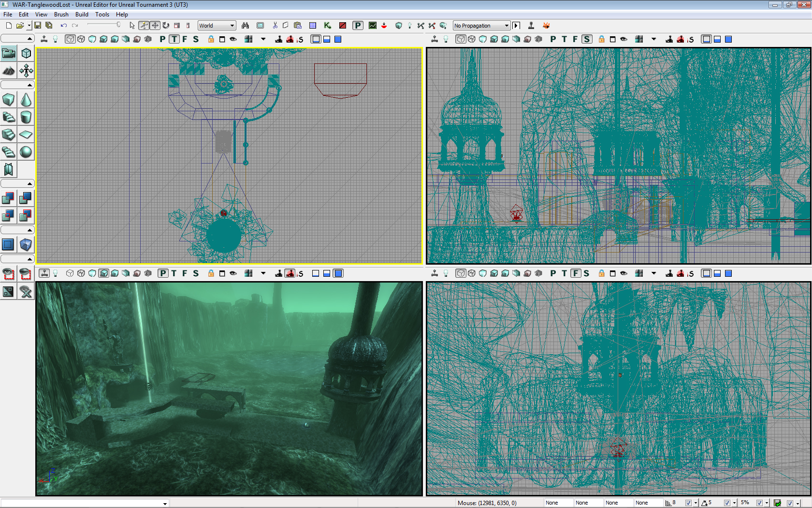Toggle Translate widget mode
Image resolution: width=812 pixels, height=508 pixels.
click(x=155, y=26)
